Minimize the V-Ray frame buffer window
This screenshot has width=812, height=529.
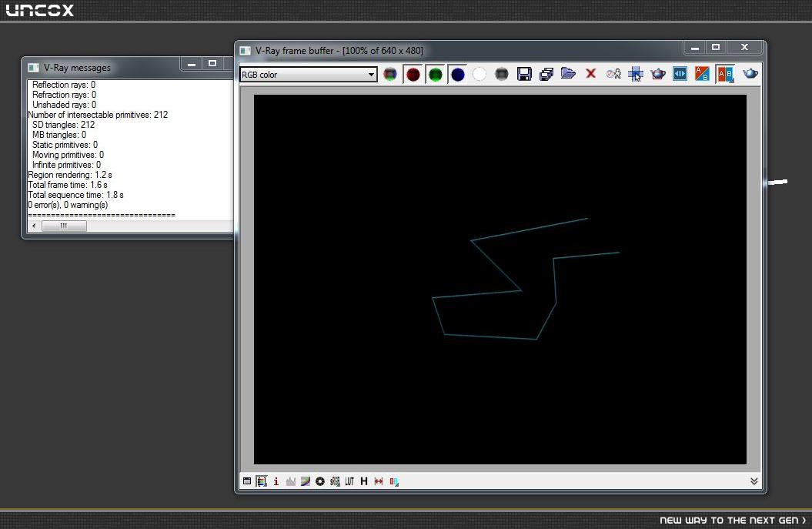tap(695, 48)
